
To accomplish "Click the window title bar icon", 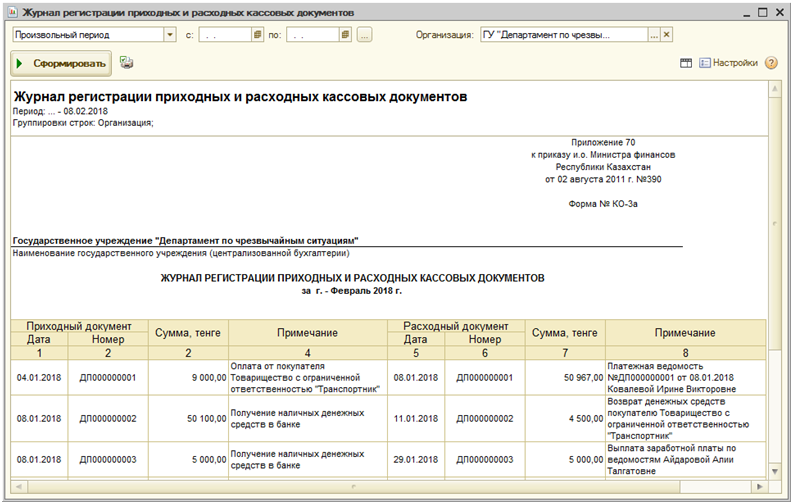I will (12, 10).
